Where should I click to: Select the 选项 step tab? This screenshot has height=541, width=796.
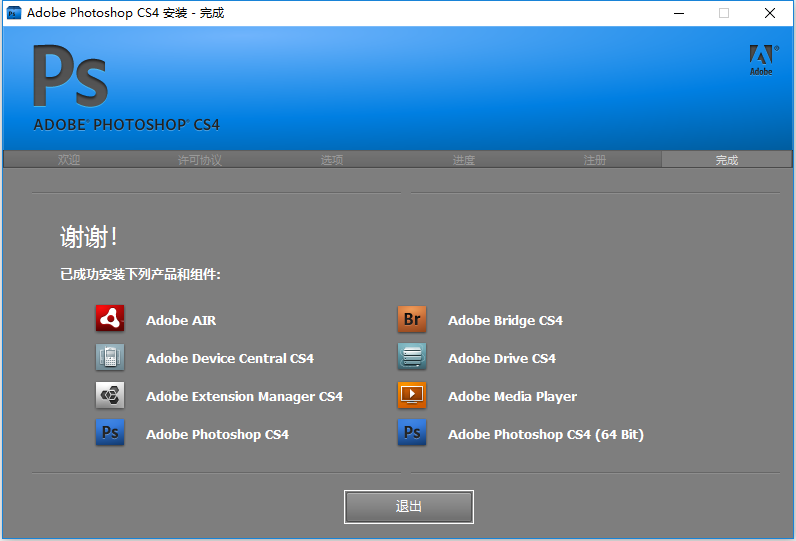coord(332,160)
